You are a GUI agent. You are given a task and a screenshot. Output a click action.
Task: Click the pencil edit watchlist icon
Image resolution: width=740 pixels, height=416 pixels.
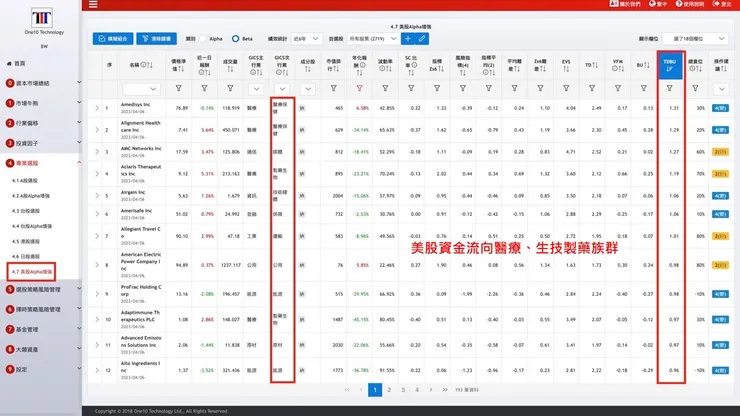tap(422, 39)
